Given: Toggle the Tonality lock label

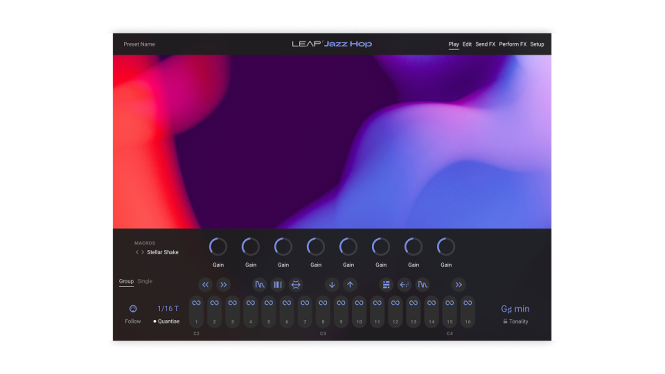Looking at the screenshot, I should pos(519,321).
